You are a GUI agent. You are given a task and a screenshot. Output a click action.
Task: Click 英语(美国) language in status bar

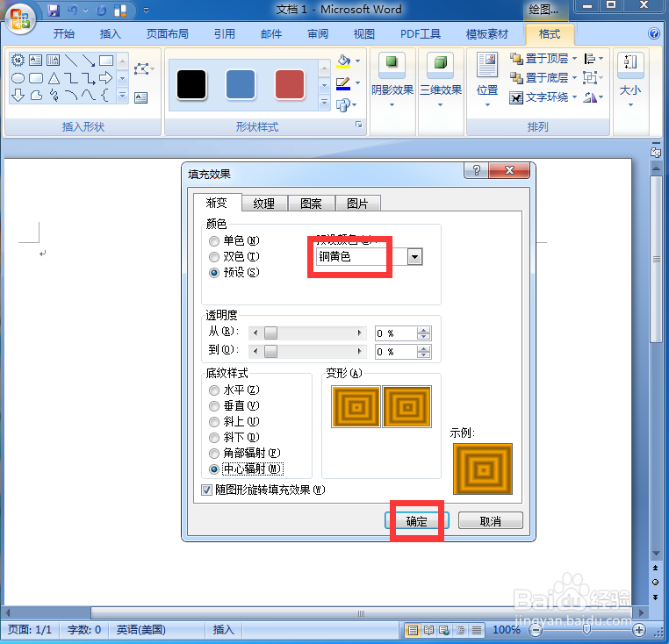pos(140,630)
